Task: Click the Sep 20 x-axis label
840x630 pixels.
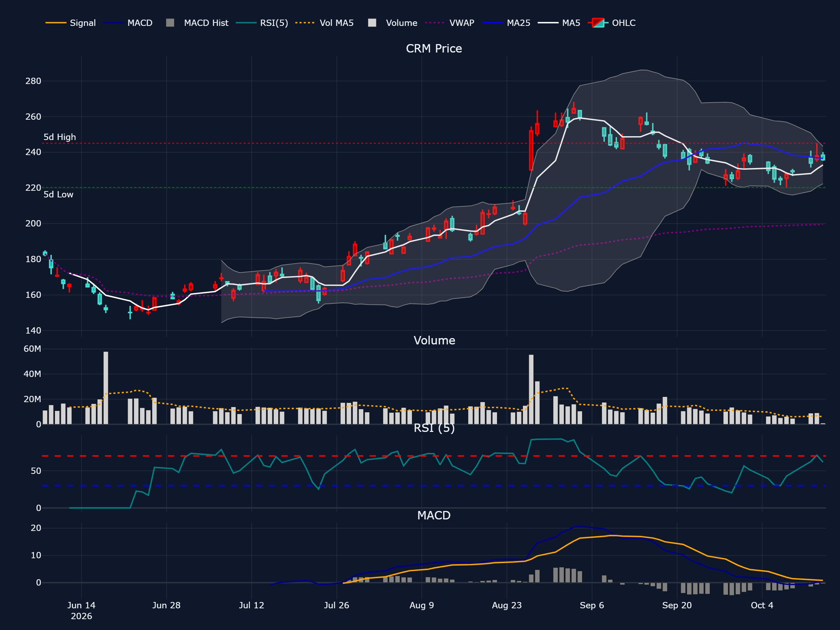Action: pos(677,605)
